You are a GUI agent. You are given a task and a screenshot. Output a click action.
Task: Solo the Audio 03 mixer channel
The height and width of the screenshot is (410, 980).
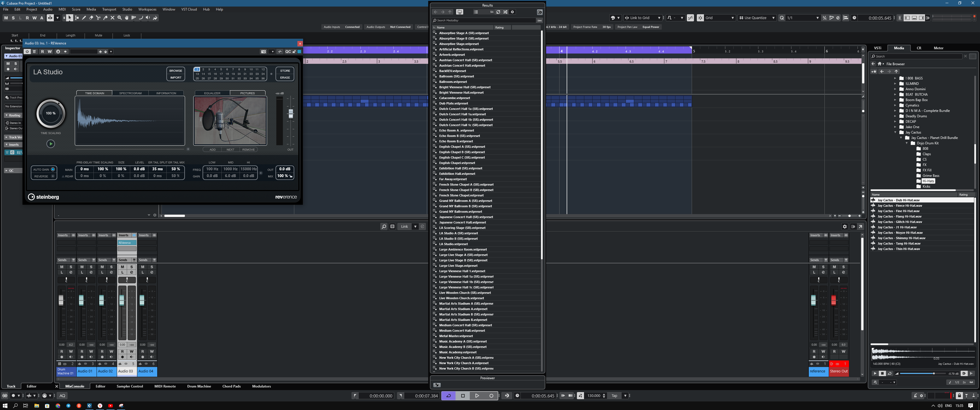131,267
